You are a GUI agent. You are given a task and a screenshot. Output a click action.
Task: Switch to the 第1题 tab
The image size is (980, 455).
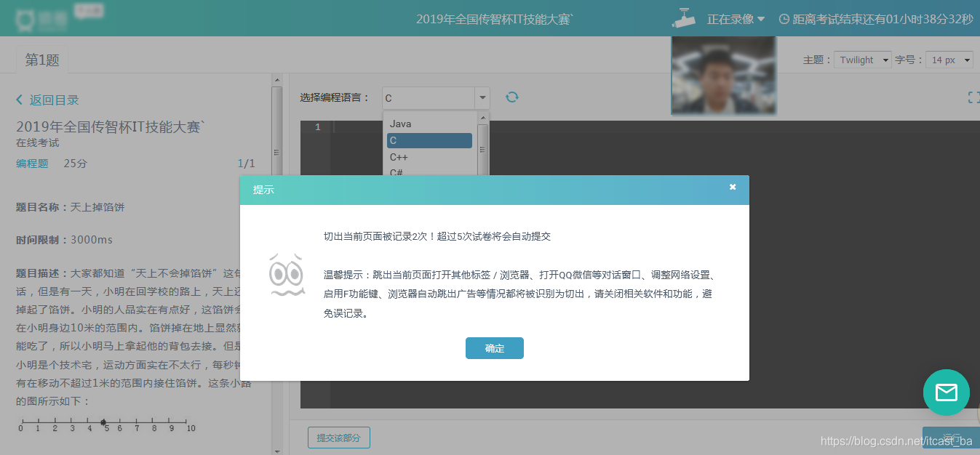[41, 60]
